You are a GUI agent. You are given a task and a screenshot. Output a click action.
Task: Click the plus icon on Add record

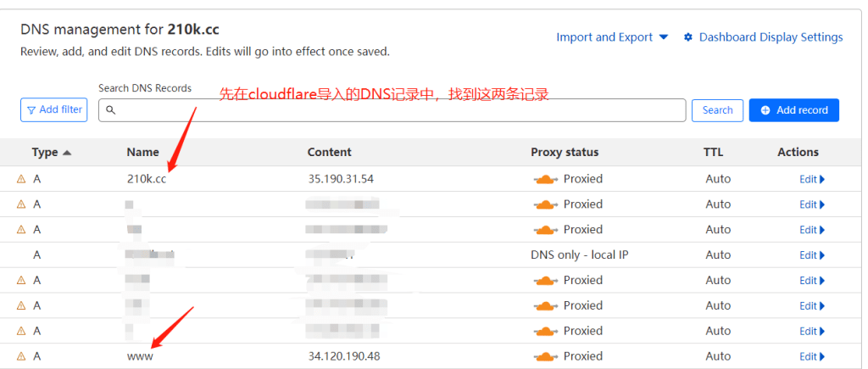[x=765, y=110]
